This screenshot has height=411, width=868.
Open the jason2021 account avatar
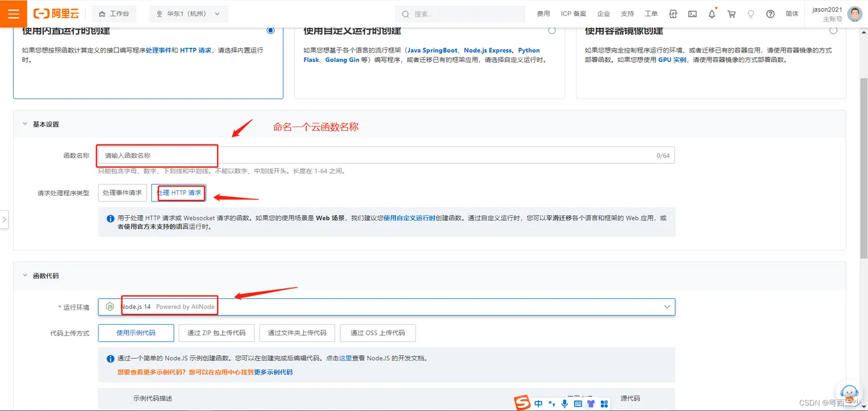856,14
